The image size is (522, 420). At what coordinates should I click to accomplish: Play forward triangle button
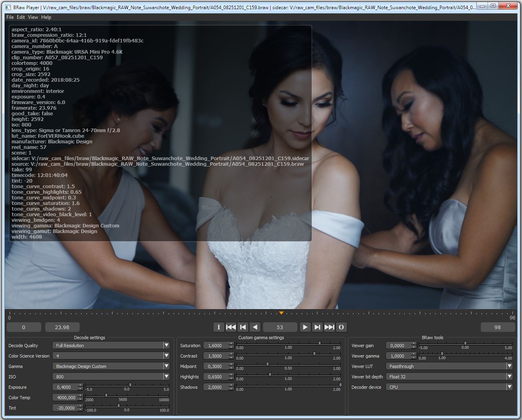click(305, 327)
